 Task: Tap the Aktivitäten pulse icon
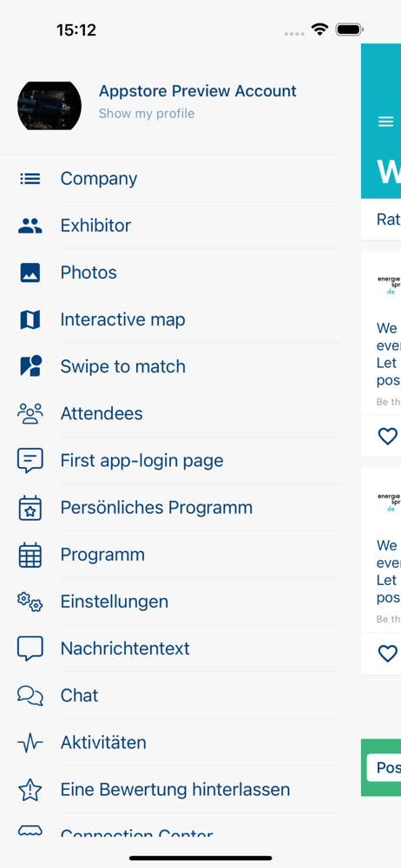30,742
